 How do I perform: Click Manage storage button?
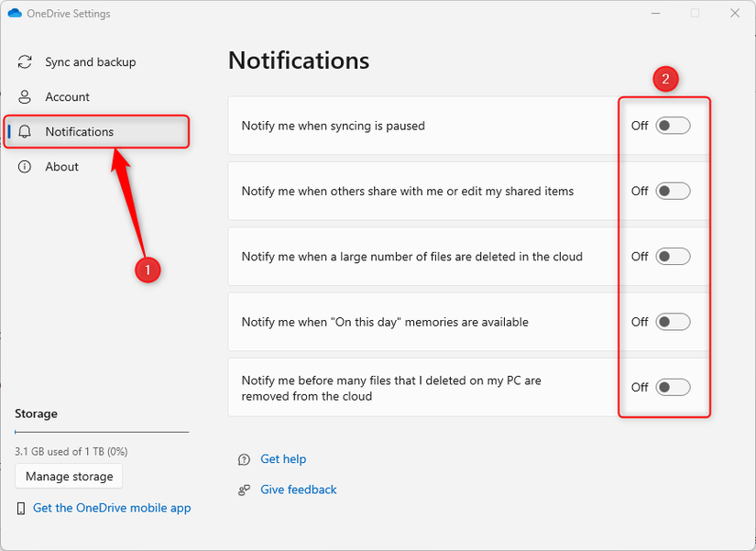pyautogui.click(x=69, y=476)
